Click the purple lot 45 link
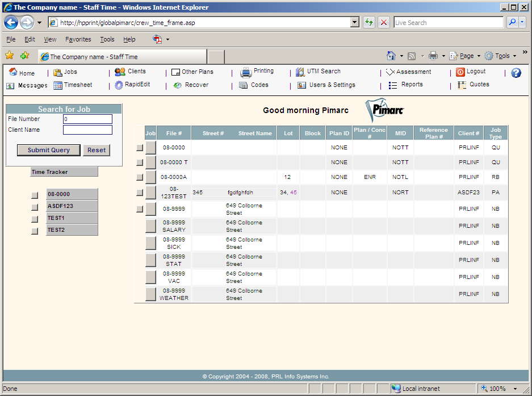The image size is (532, 396). click(x=294, y=193)
